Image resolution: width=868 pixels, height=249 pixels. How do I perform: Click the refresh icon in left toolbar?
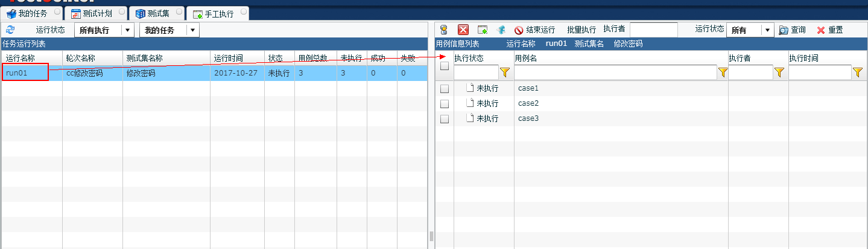[x=10, y=30]
